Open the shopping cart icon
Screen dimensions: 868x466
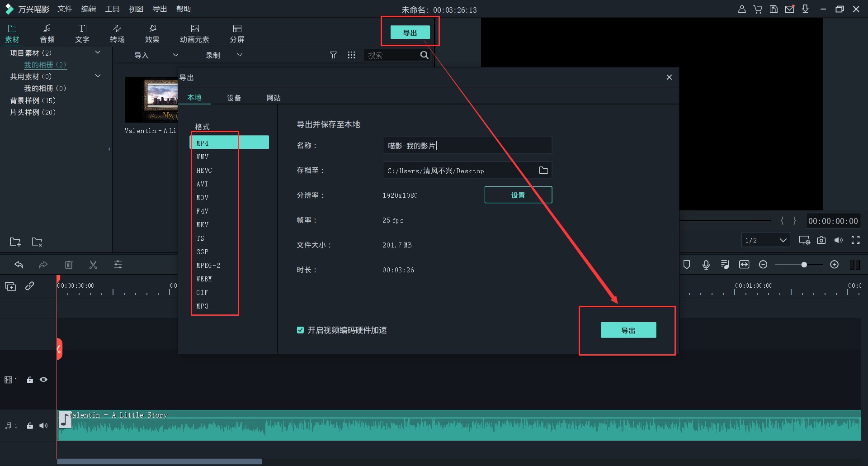758,9
